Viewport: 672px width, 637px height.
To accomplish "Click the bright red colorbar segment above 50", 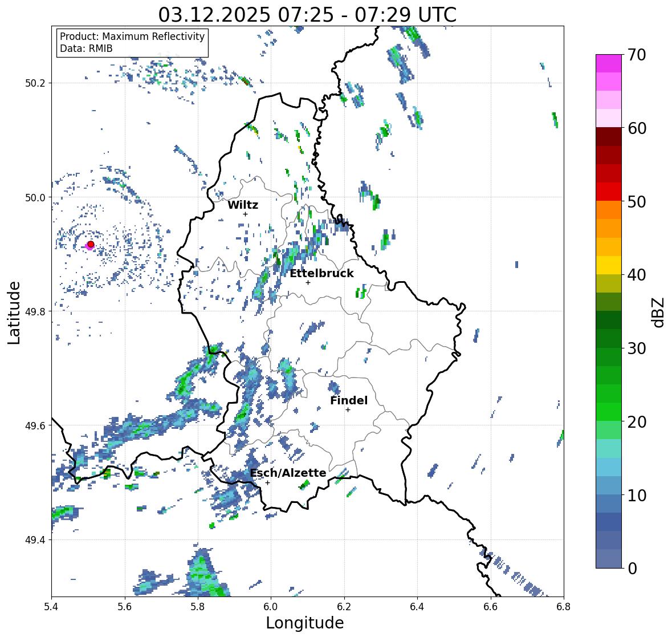I will click(609, 192).
